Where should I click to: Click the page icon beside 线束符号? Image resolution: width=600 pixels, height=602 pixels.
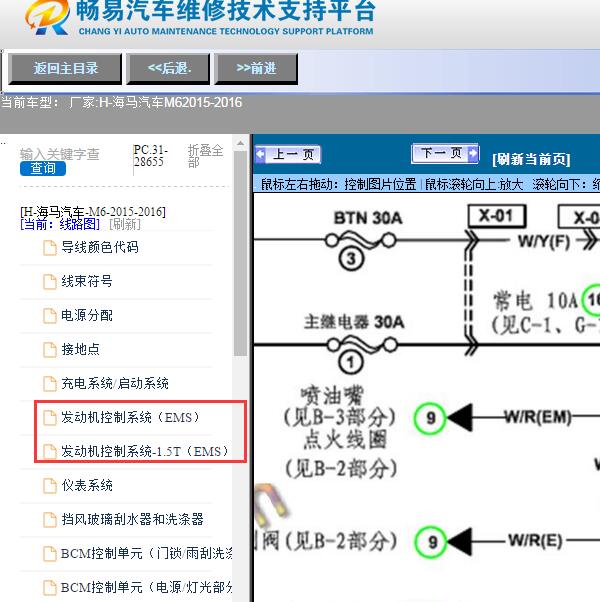pos(50,282)
